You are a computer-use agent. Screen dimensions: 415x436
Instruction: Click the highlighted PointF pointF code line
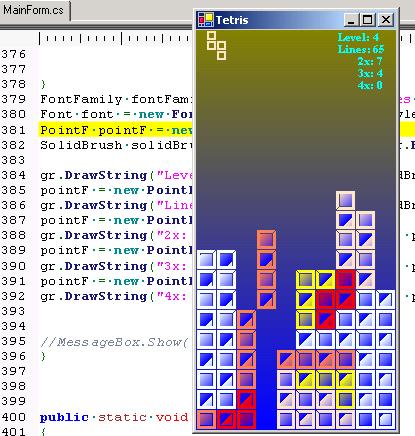[x=116, y=130]
